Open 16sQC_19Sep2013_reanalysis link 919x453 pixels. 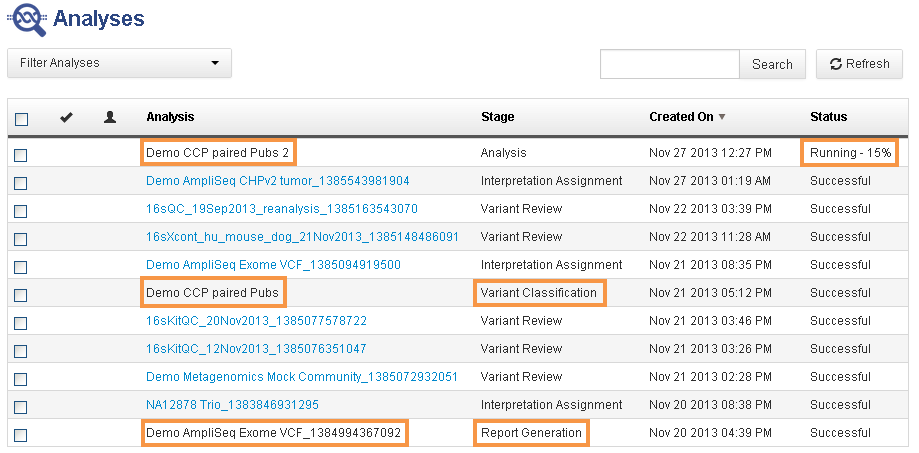[x=281, y=209]
